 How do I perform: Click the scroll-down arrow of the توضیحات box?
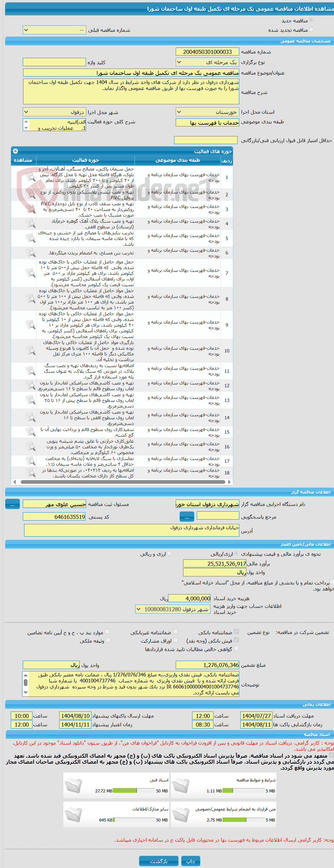26,693
